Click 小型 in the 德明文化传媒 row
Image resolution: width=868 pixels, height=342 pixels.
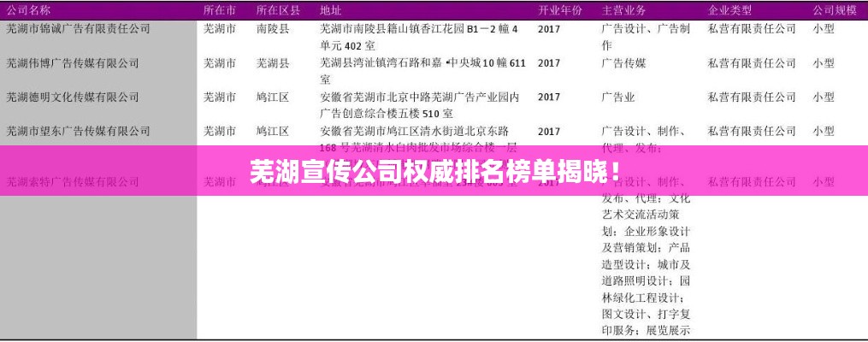(824, 97)
